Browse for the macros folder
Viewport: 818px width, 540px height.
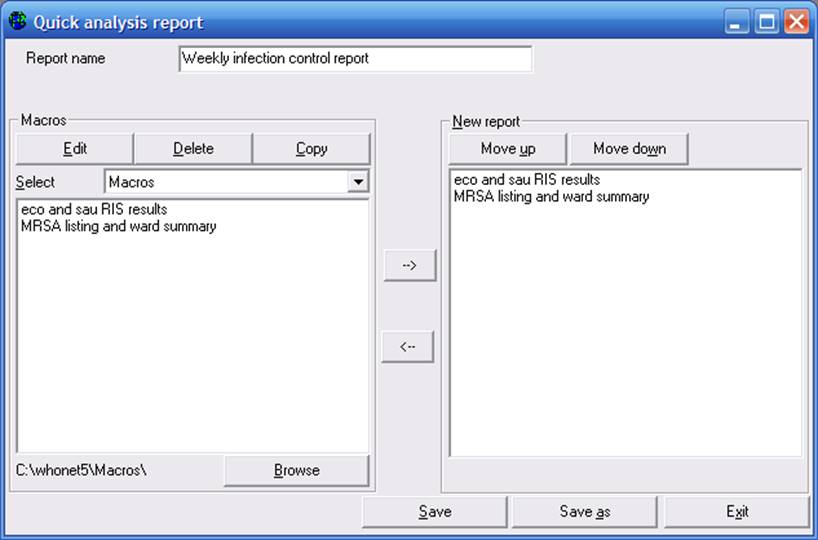click(296, 471)
